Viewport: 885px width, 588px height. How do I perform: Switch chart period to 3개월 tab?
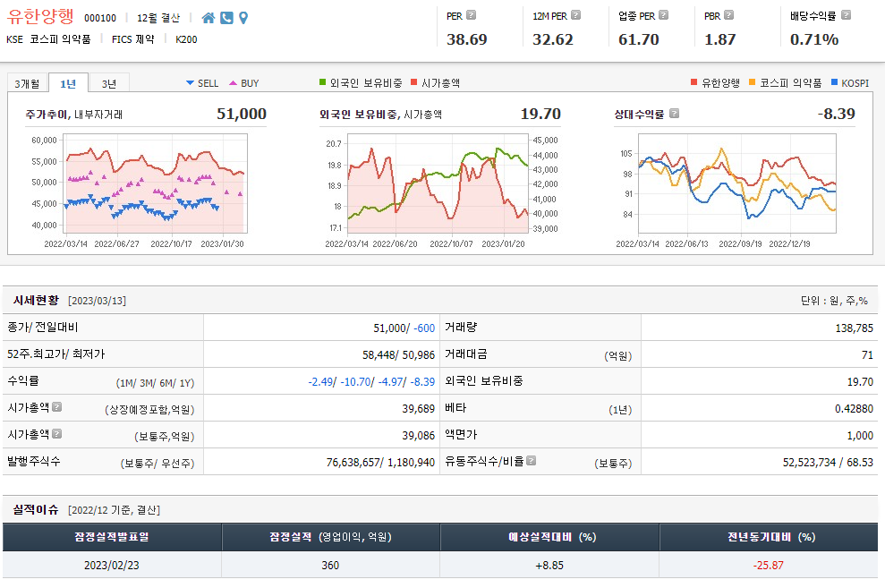point(27,83)
